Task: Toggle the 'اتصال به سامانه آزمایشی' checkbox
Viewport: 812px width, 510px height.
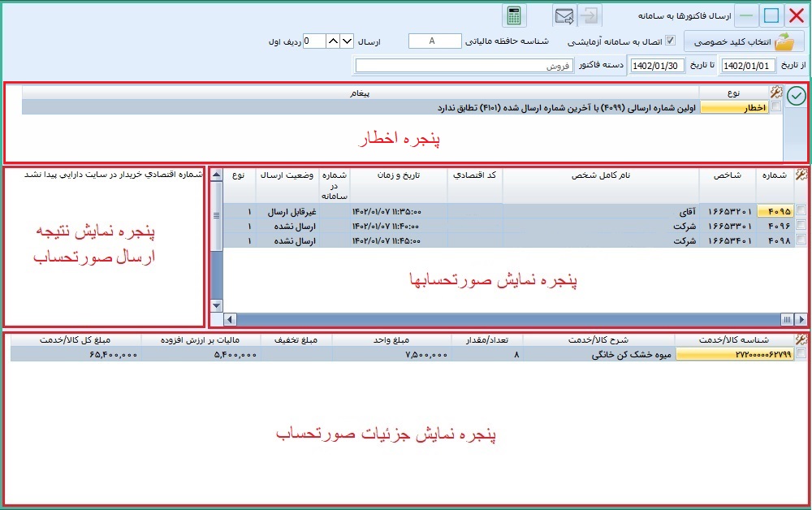Action: (x=670, y=41)
